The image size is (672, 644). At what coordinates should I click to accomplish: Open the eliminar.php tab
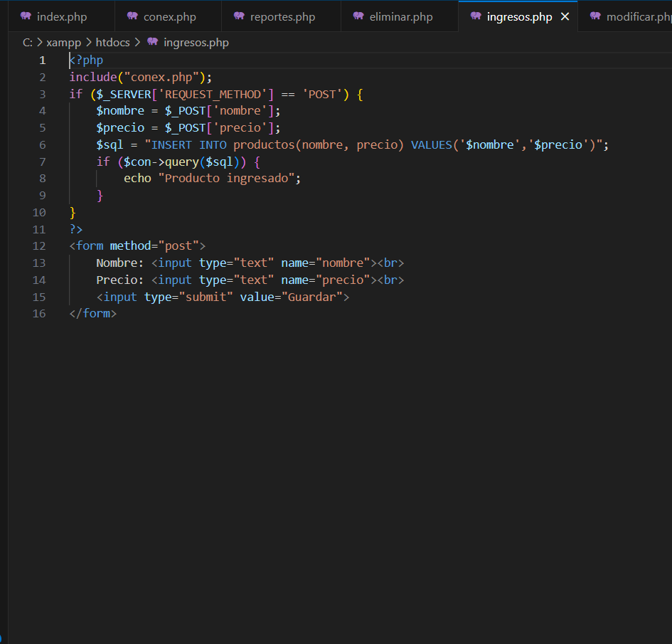click(x=401, y=17)
